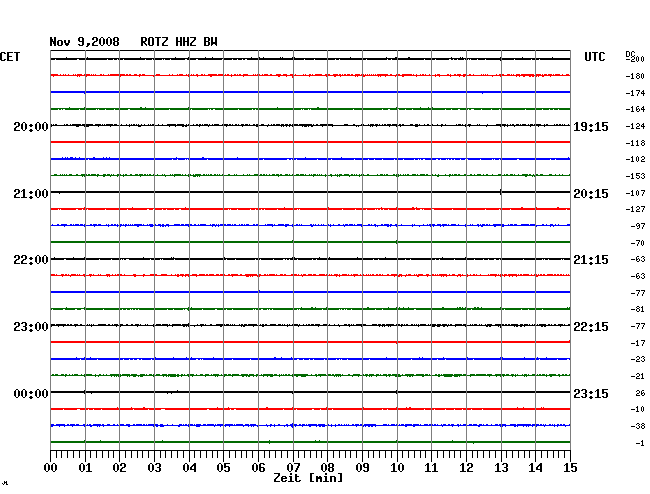Click DC offset value -127
Viewport: 650px width, 494px height.
click(x=635, y=209)
